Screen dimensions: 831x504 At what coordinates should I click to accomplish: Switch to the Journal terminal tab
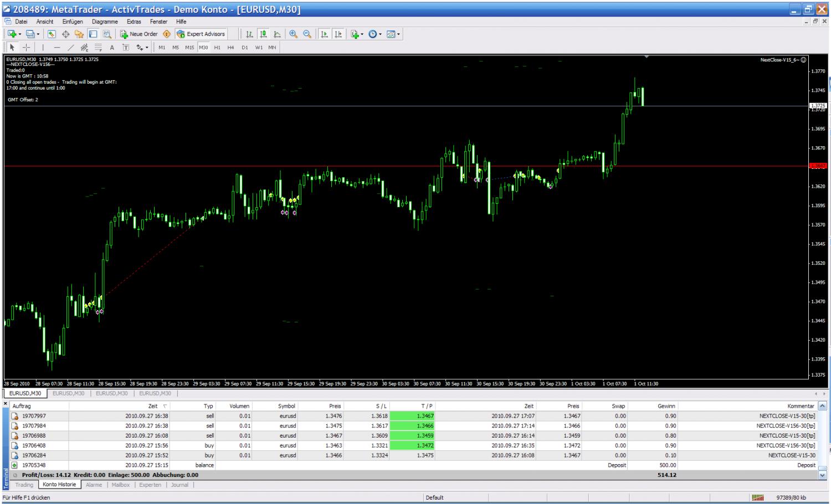179,485
